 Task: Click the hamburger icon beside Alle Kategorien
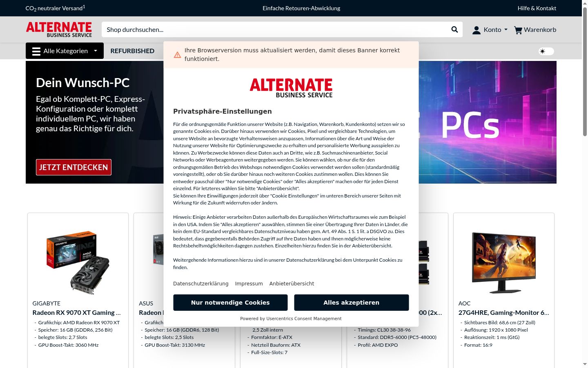coord(36,51)
